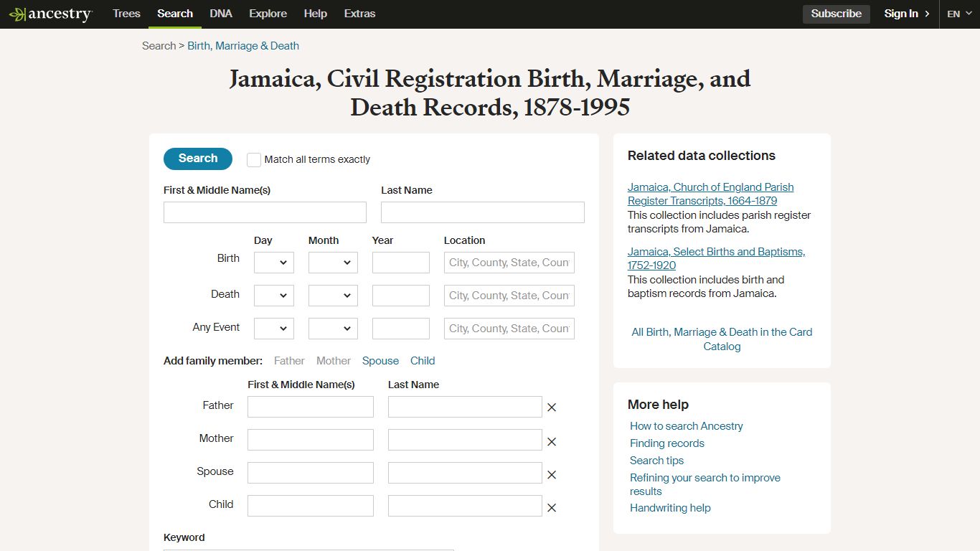Open Birth Day dropdown
The width and height of the screenshot is (980, 551).
point(274,263)
